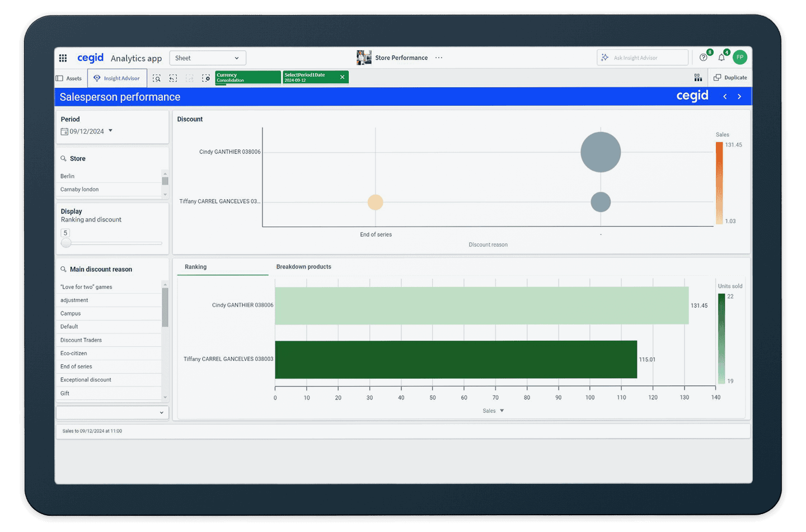This screenshot has height=532, width=806.
Task: Open the app launcher grid icon
Action: point(63,58)
